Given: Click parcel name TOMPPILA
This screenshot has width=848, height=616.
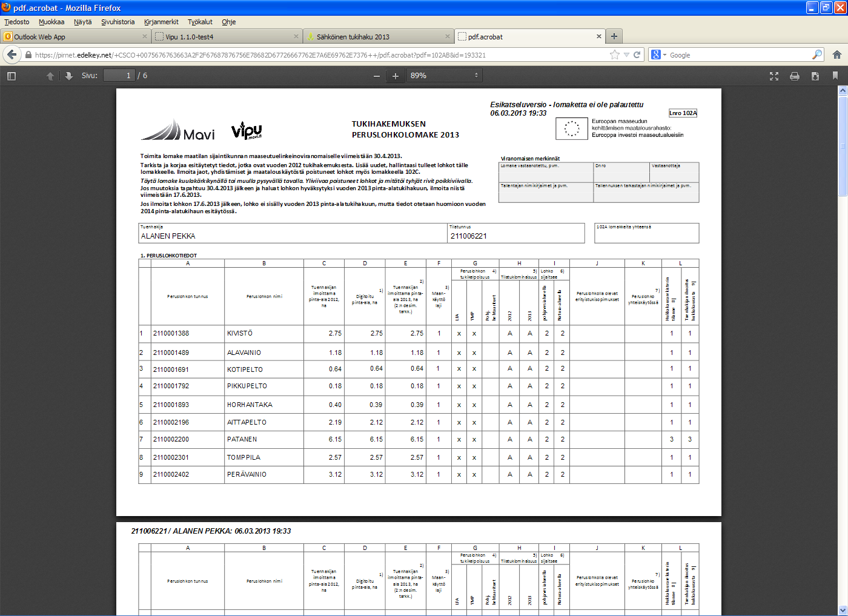Looking at the screenshot, I should [x=244, y=457].
